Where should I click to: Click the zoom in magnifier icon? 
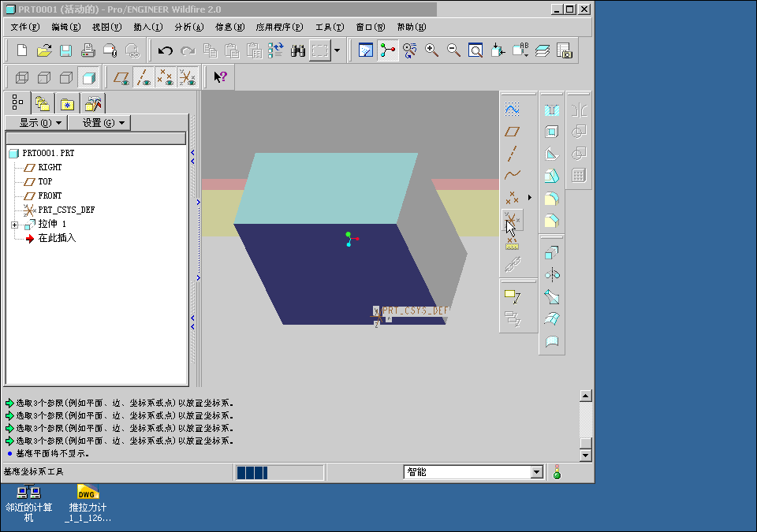431,50
